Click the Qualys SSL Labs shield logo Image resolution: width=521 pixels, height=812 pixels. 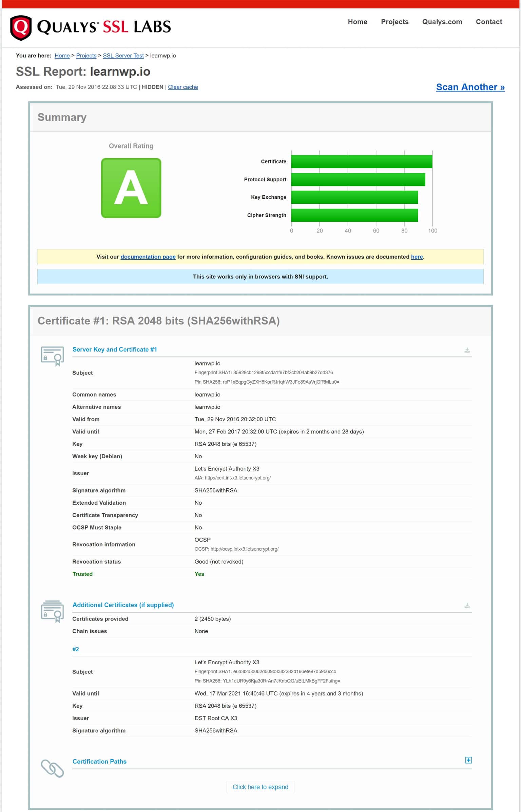coord(21,28)
